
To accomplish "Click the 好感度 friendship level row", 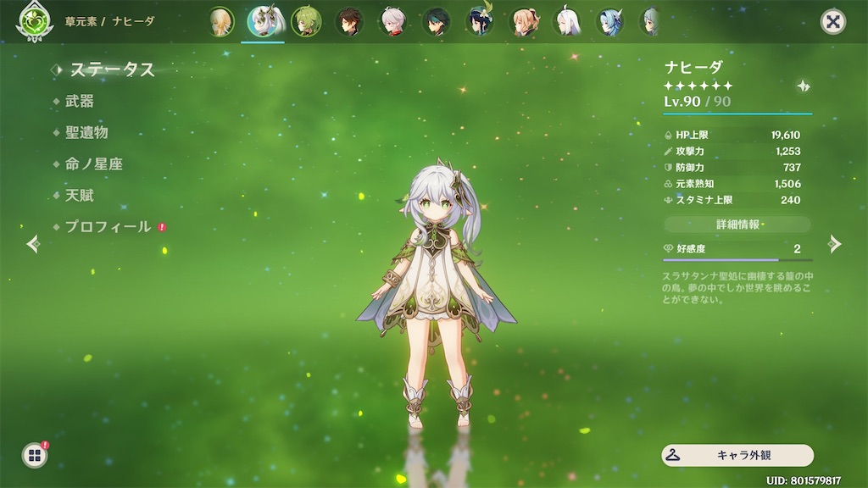I will click(737, 249).
